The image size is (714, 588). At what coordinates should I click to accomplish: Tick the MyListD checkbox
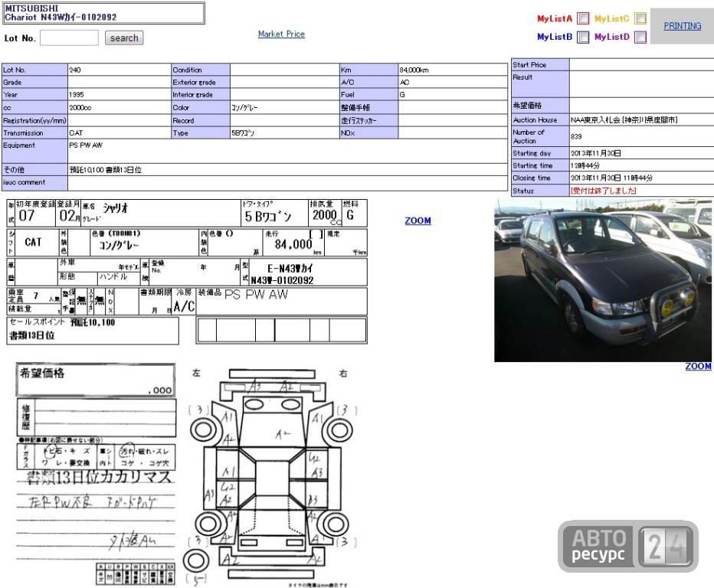coord(640,37)
